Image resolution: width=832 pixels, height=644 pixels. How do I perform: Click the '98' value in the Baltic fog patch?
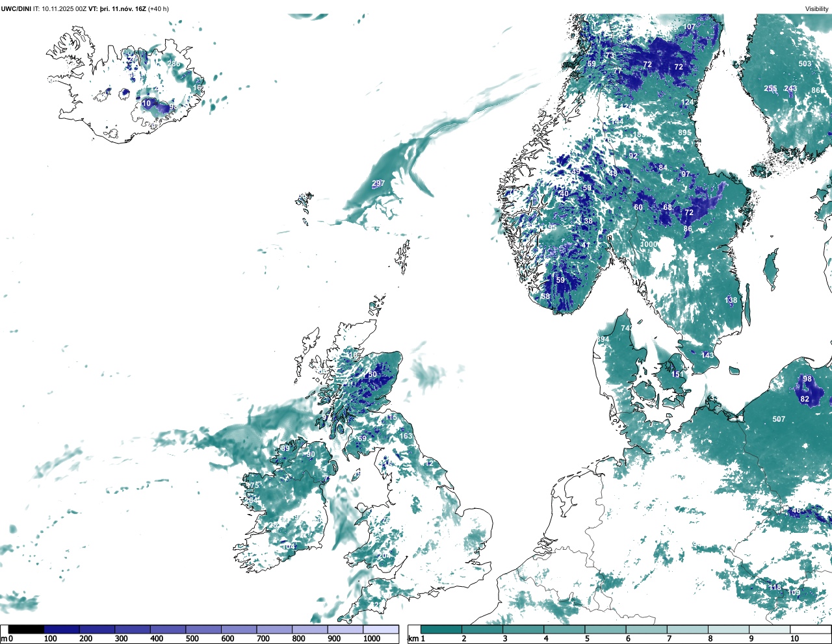click(807, 379)
